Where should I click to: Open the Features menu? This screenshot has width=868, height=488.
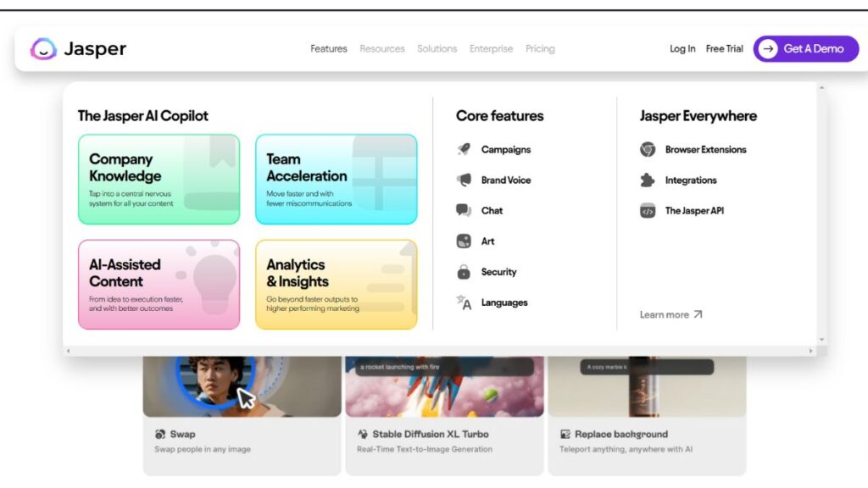pyautogui.click(x=329, y=49)
